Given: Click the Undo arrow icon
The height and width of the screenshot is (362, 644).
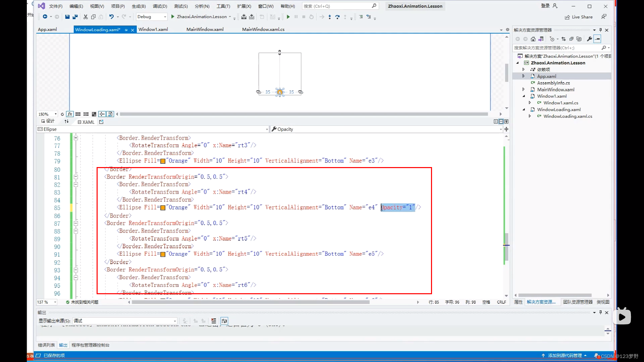Looking at the screenshot, I should (x=111, y=17).
